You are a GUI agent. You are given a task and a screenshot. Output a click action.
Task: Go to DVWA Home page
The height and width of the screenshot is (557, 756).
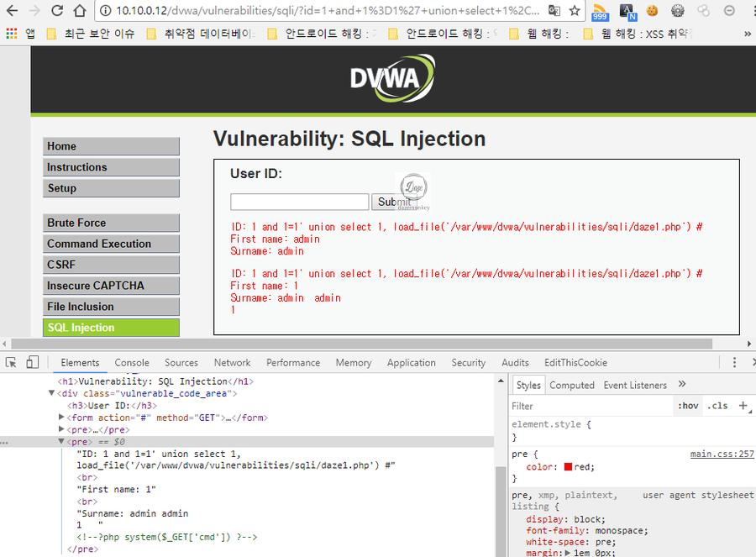point(111,146)
